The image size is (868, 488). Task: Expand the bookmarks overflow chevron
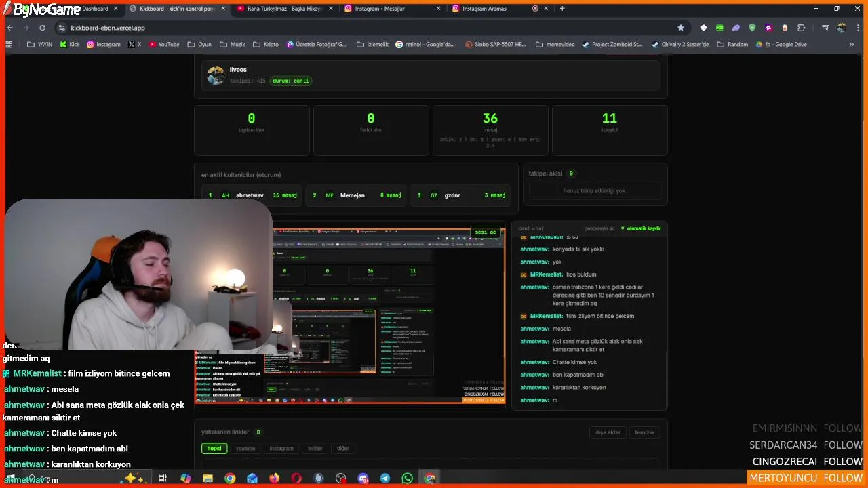coord(852,45)
